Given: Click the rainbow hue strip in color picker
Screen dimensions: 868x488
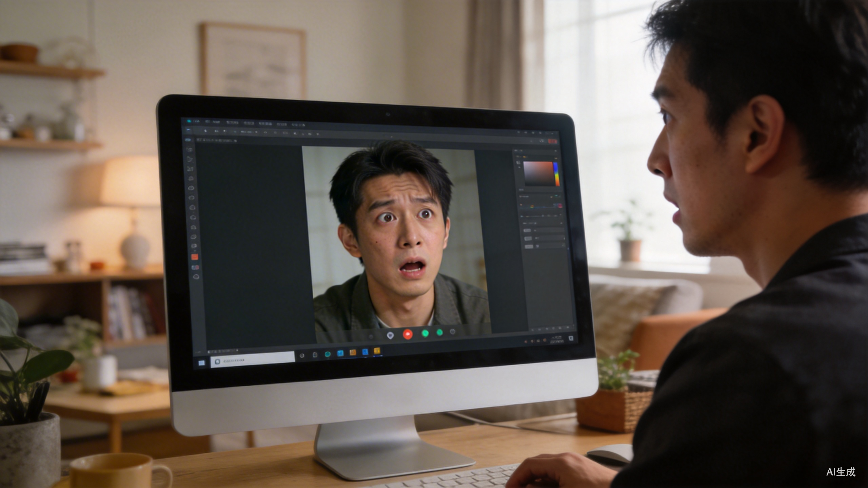Looking at the screenshot, I should coord(556,174).
